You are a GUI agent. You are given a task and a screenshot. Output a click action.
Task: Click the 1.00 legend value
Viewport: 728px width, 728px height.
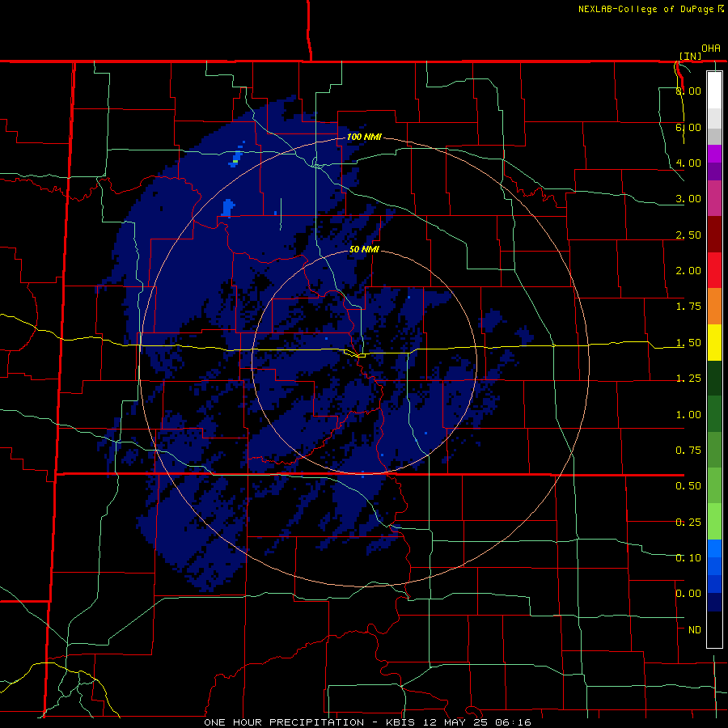688,415
